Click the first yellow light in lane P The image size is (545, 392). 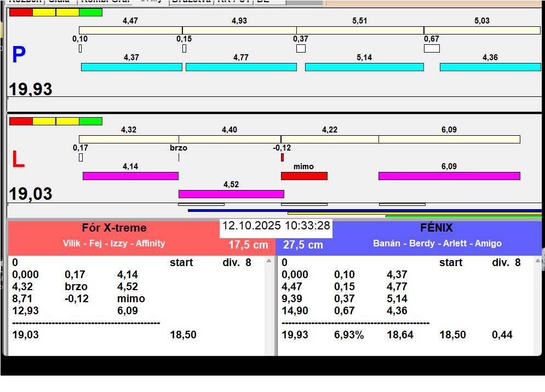pyautogui.click(x=44, y=12)
